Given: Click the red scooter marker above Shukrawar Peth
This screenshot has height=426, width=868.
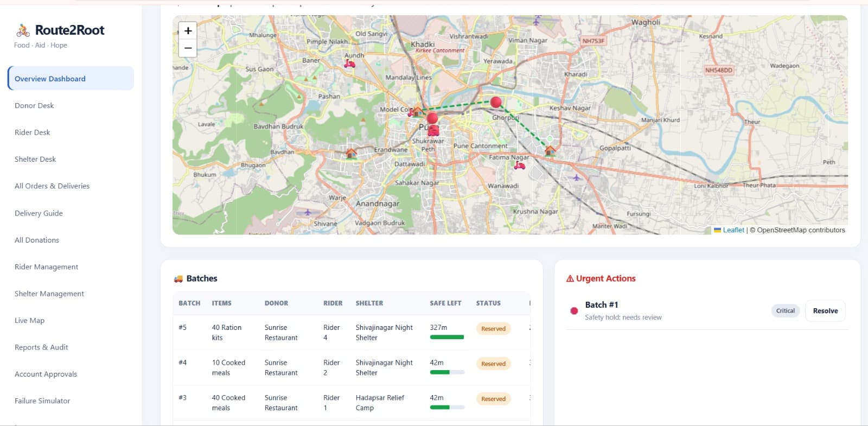Looking at the screenshot, I should click(x=433, y=131).
